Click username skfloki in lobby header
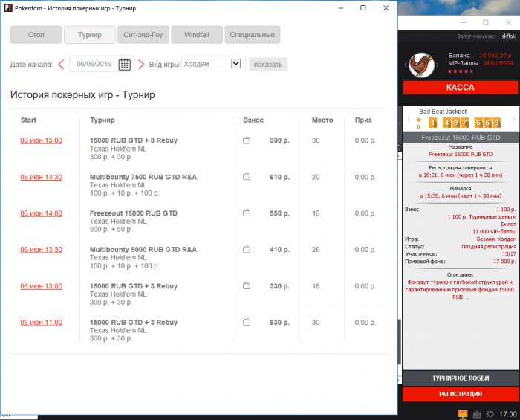 click(x=509, y=36)
